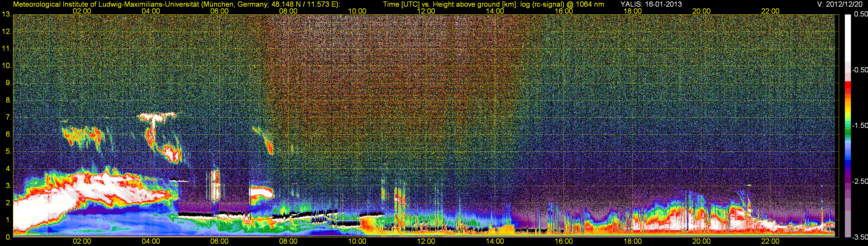Click the 04:00 label on the bottom time axis

point(151,242)
